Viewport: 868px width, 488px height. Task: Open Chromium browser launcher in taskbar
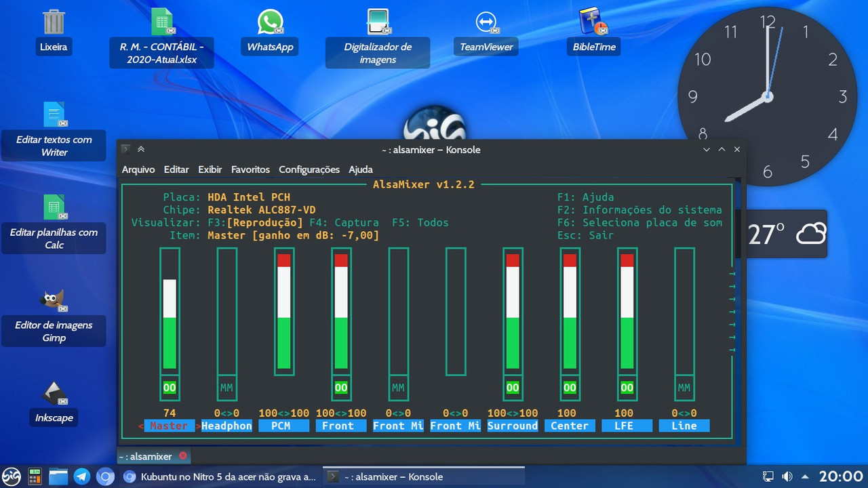coord(104,476)
